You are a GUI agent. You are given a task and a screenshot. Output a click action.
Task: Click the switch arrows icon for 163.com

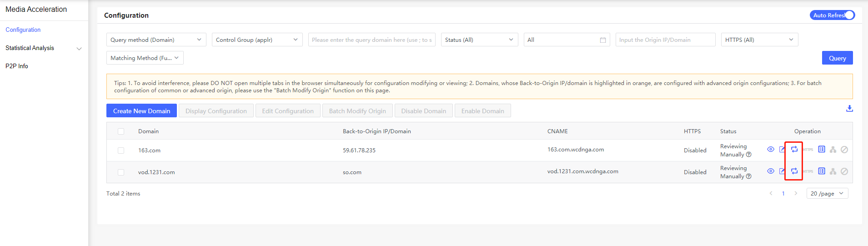pos(794,150)
